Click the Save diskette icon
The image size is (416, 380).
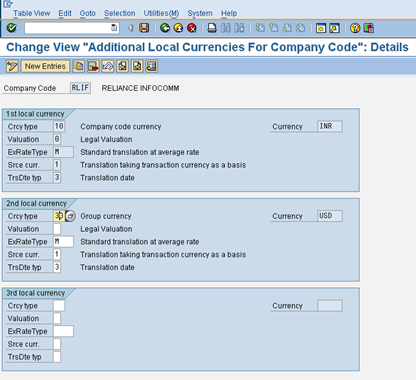pyautogui.click(x=144, y=28)
